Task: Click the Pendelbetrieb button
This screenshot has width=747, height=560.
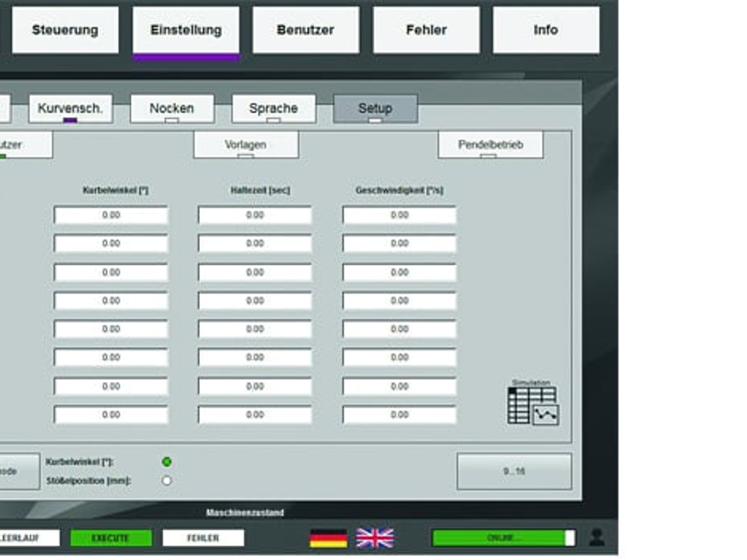Action: coord(491,144)
